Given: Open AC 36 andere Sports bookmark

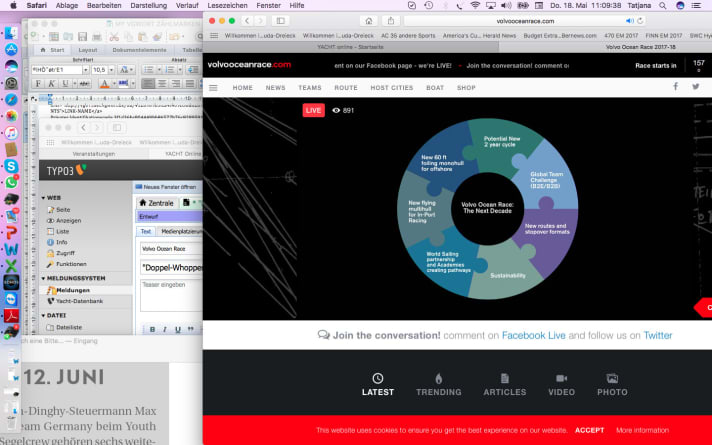Looking at the screenshot, I should tap(408, 35).
